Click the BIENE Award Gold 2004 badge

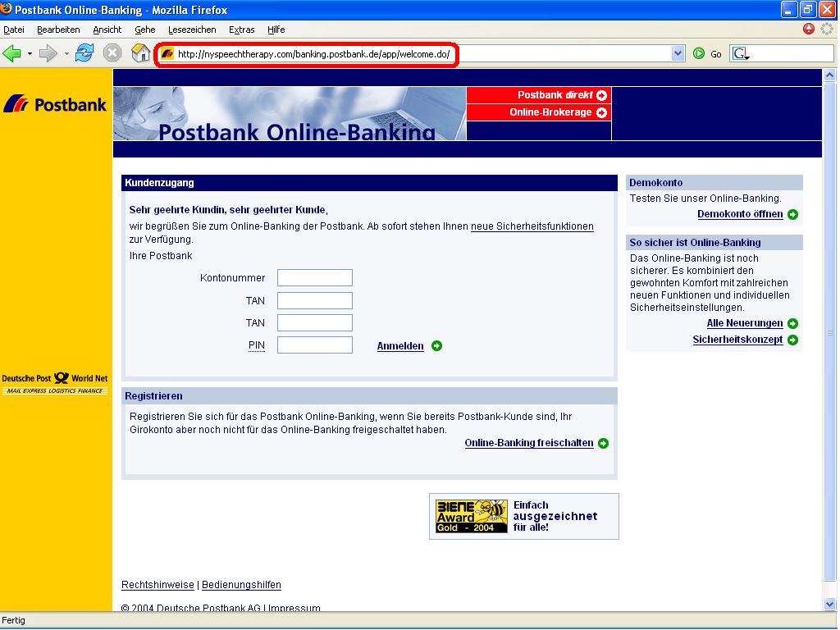point(471,517)
